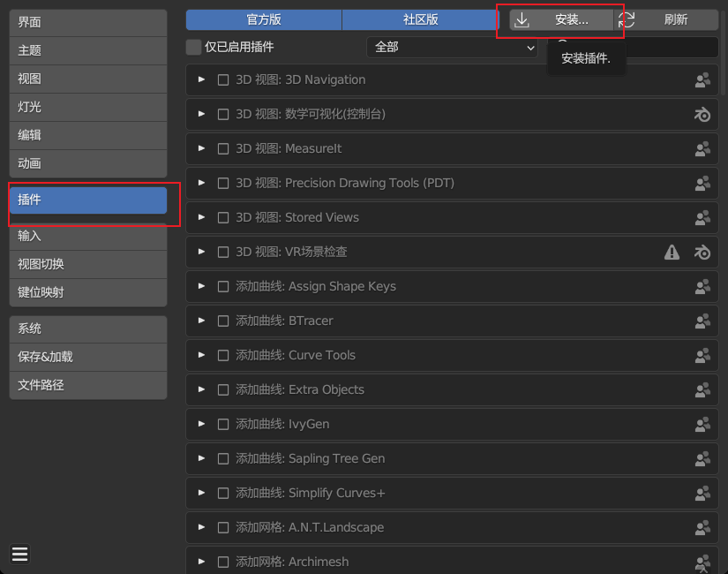
Task: Tick the Stored Views checkbox
Action: (223, 217)
